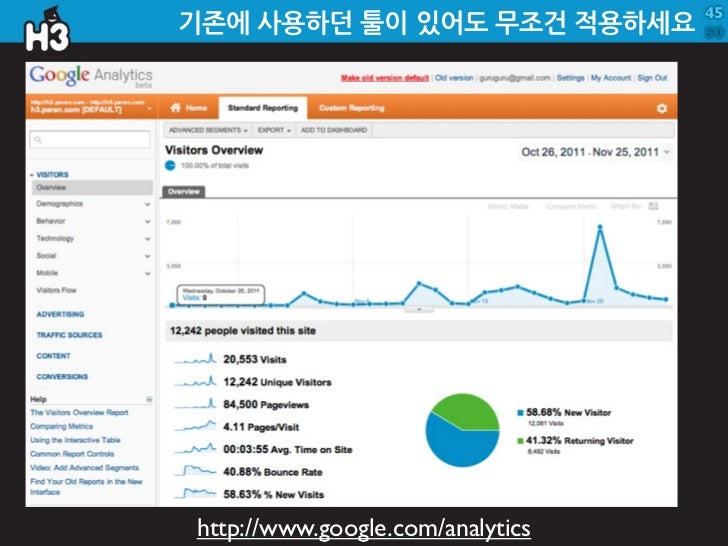
Task: Click the sidebar search input field
Action: [x=90, y=140]
